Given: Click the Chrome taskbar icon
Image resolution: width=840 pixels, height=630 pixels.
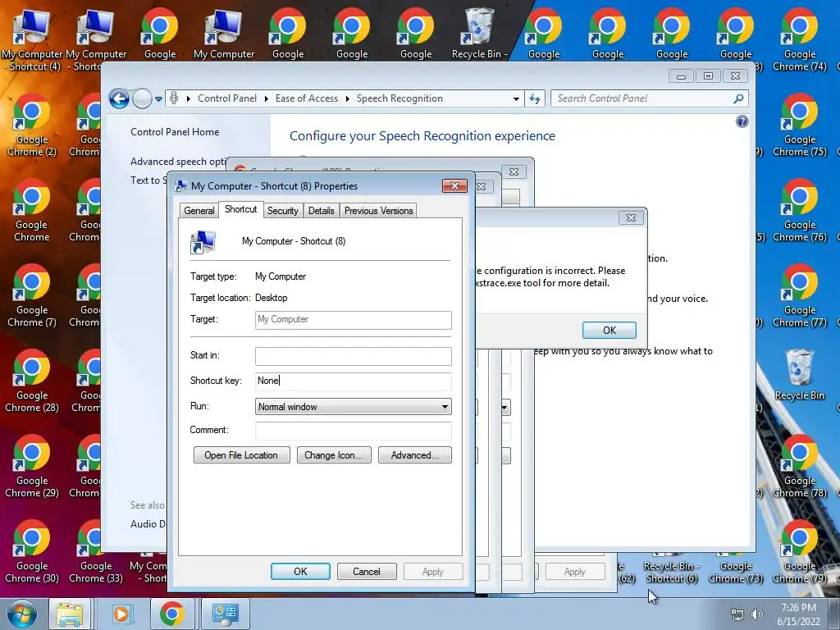Looking at the screenshot, I should point(171,614).
